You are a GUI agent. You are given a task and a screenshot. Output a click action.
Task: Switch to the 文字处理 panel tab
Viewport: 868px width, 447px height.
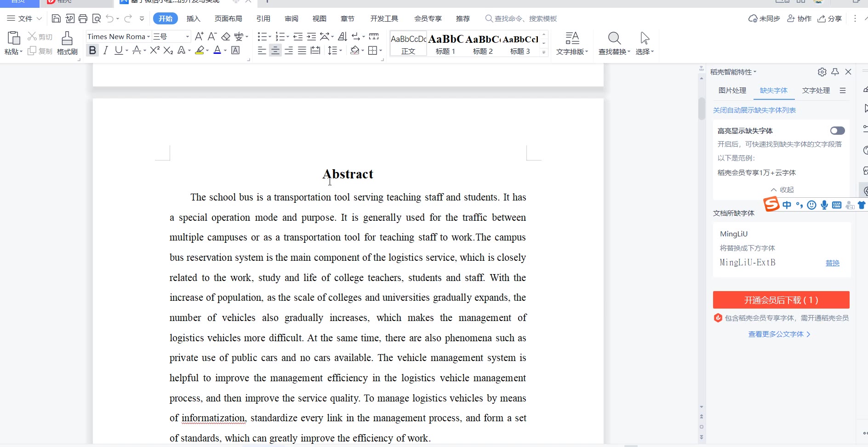pos(816,91)
